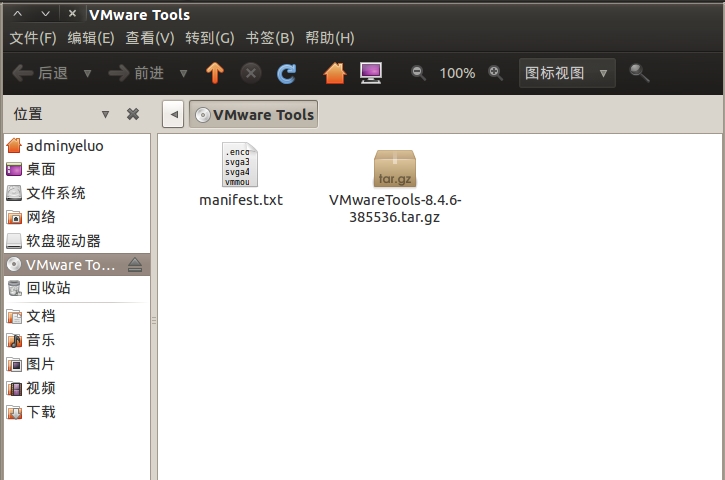The height and width of the screenshot is (480, 725).
Task: Close the VMware Tools window
Action: click(x=72, y=14)
